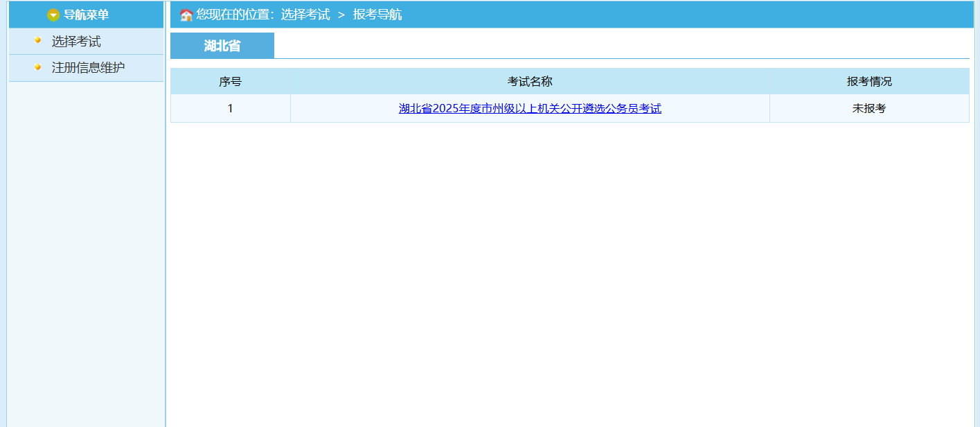Click the 未报考 status cell
This screenshot has width=980, height=427.
pos(869,109)
